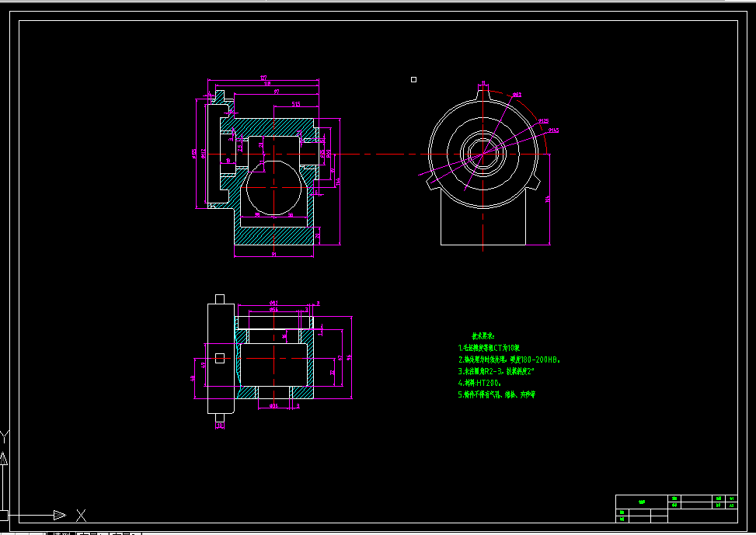756x535 pixels.
Task: Click the pickbox cursor square near top
Action: click(413, 79)
